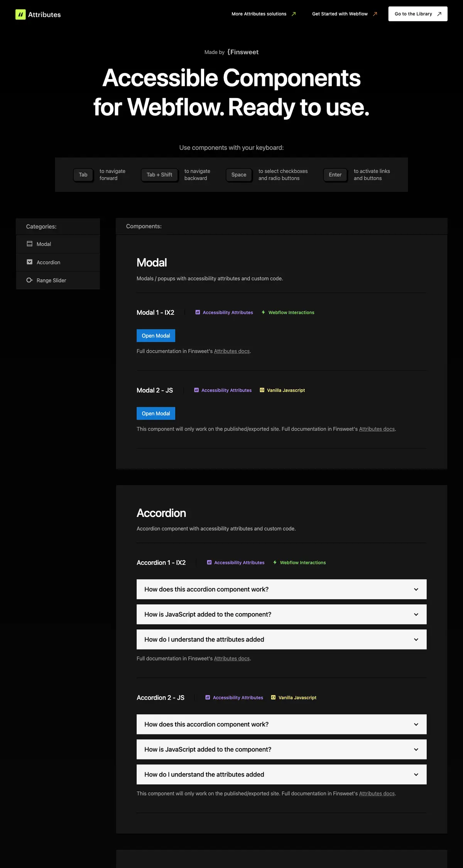Click the 'Modal 2 - JS' heading

[x=155, y=390]
